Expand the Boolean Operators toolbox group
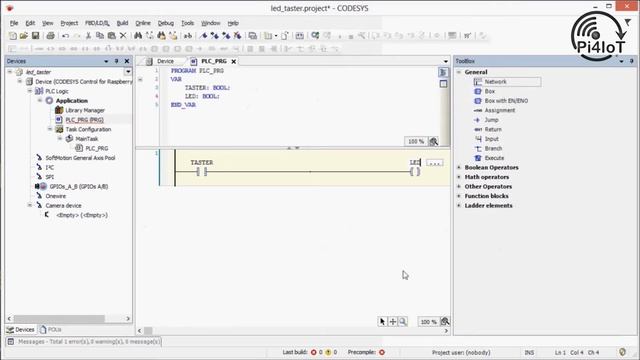Screen dimensions: 640x360 coord(459,167)
